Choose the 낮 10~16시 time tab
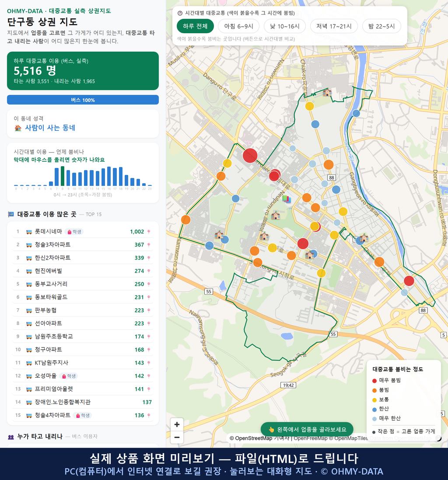 [x=285, y=26]
